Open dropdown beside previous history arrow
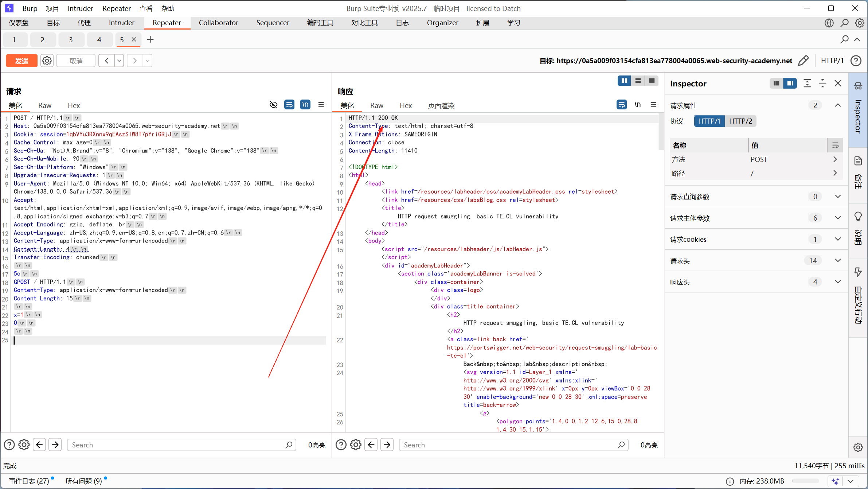 click(119, 61)
